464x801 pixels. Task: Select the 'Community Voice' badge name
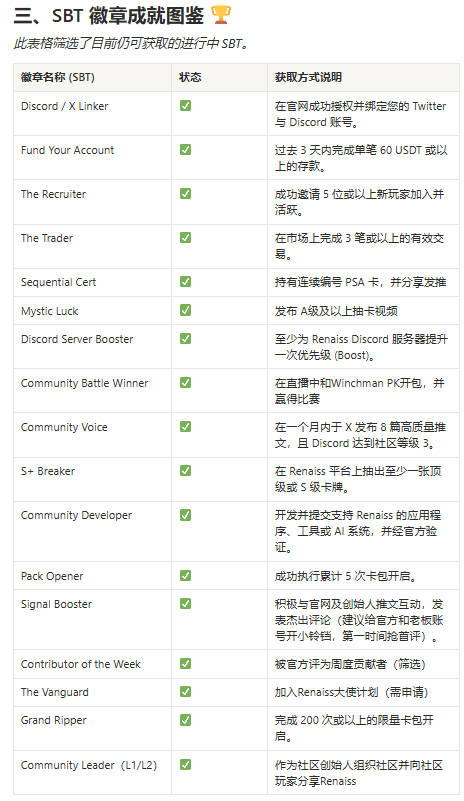pyautogui.click(x=64, y=427)
